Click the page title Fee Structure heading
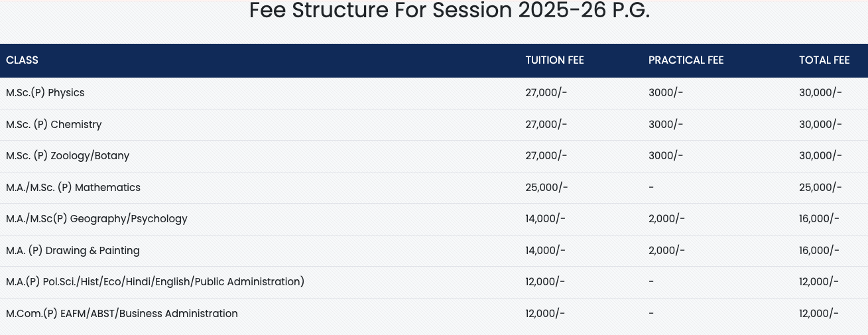The width and height of the screenshot is (868, 335). click(449, 11)
